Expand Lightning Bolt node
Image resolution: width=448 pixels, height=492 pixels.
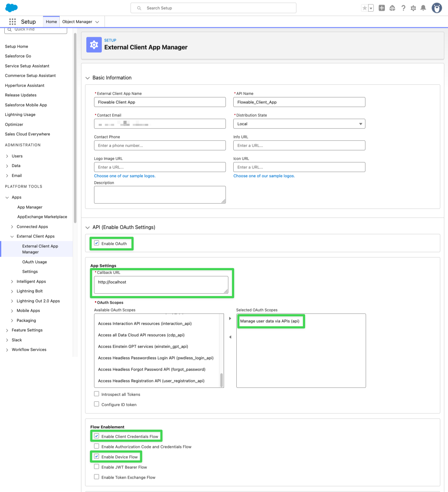[12, 291]
